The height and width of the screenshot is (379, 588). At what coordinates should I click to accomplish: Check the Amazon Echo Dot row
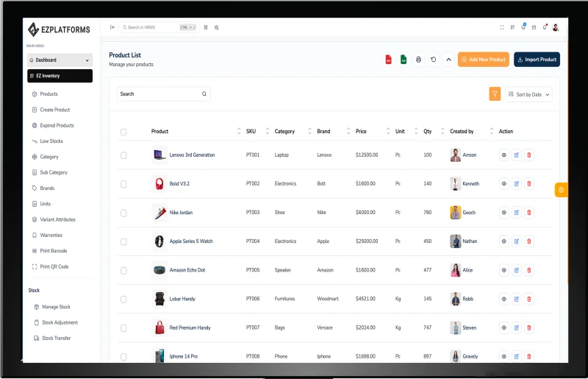point(123,270)
